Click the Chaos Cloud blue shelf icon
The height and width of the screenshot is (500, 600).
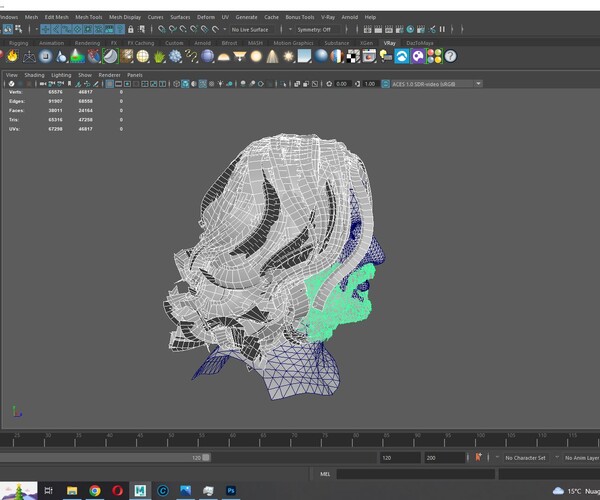402,56
